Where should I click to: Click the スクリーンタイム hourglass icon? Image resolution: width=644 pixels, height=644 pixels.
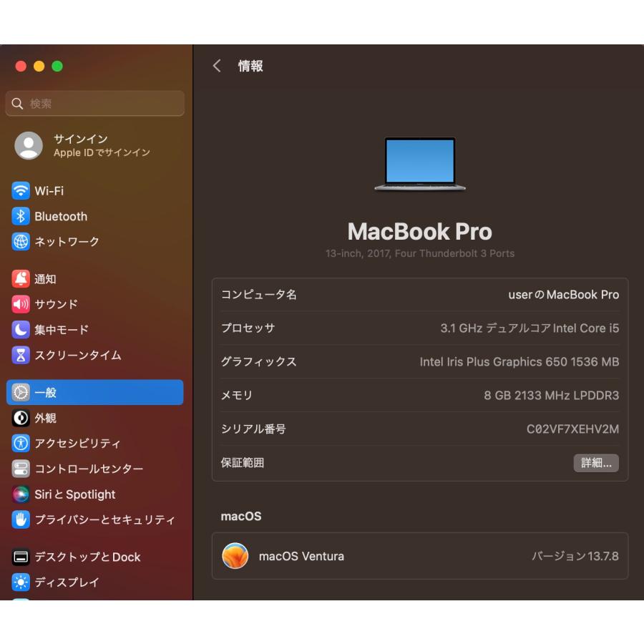click(21, 355)
